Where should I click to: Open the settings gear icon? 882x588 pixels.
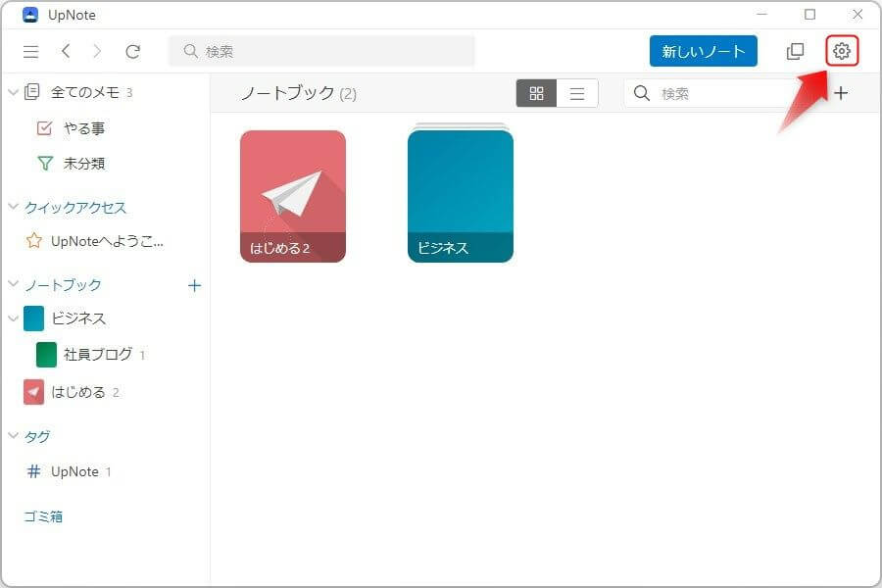(842, 51)
